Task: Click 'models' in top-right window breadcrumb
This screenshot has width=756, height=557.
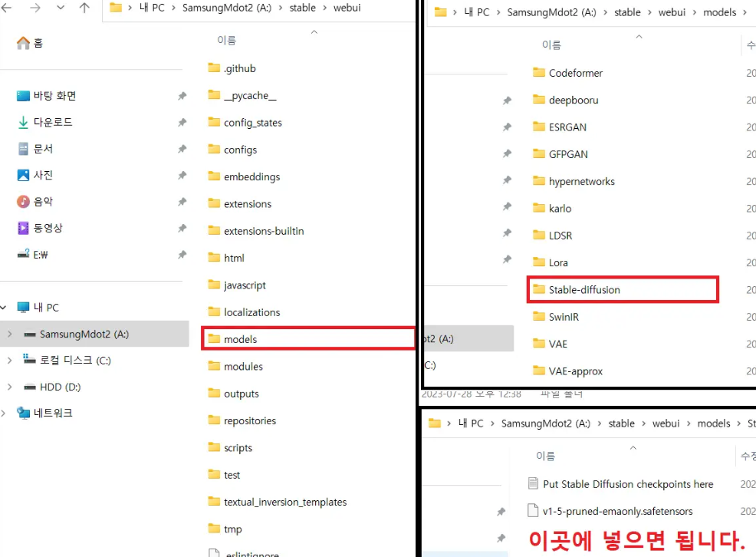Action: [x=719, y=12]
